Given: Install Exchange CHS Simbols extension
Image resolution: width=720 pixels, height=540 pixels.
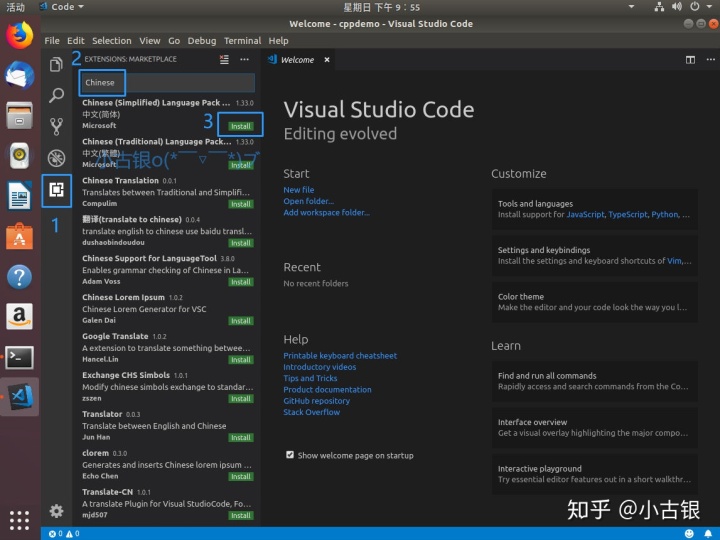Looking at the screenshot, I should [241, 399].
